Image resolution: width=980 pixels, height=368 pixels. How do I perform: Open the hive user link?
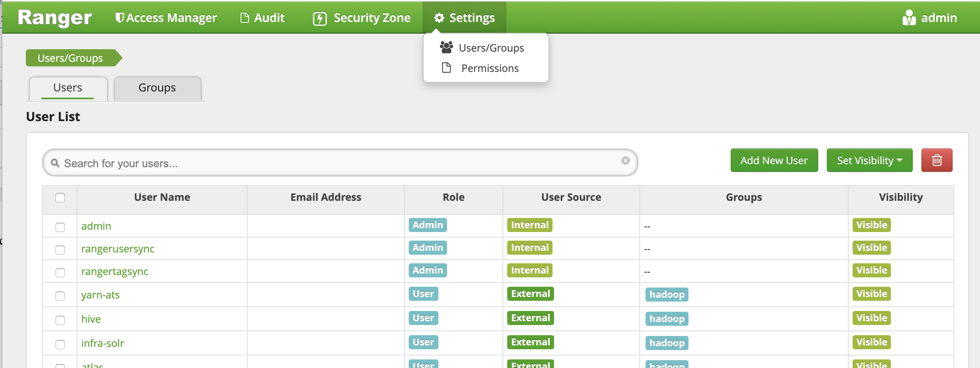point(91,319)
